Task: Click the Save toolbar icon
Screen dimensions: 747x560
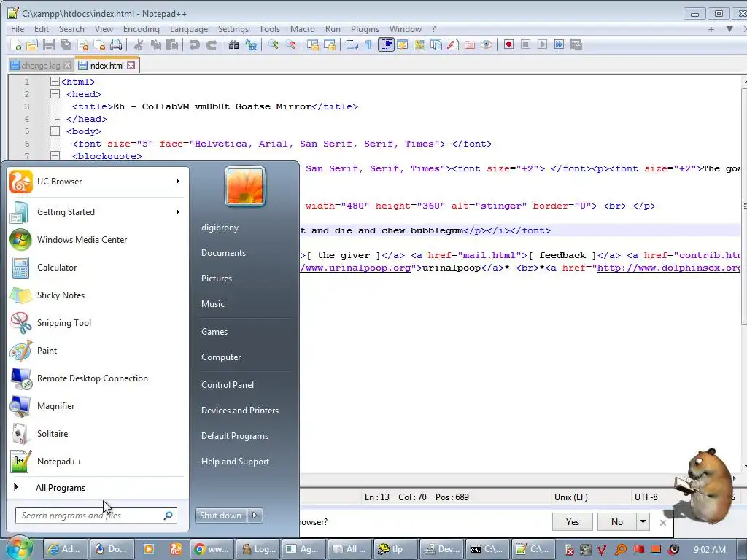Action: (49, 44)
